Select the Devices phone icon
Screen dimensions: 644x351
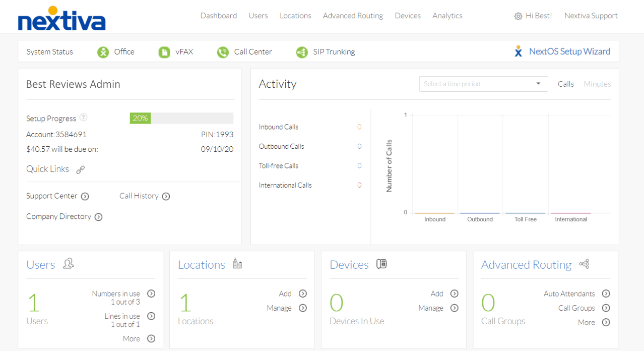click(x=381, y=263)
